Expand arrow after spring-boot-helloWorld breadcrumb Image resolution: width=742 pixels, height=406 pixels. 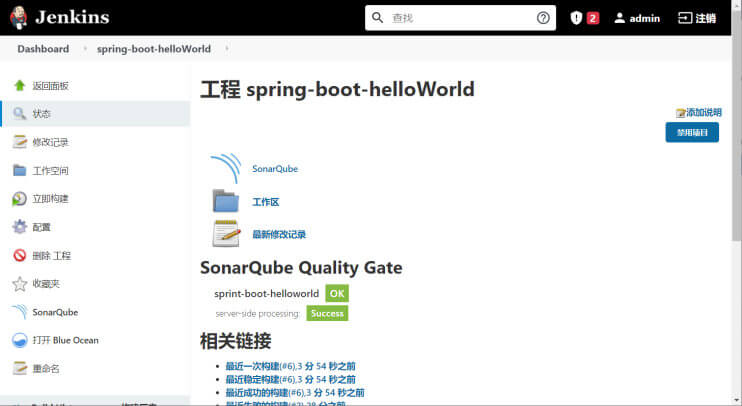point(227,48)
